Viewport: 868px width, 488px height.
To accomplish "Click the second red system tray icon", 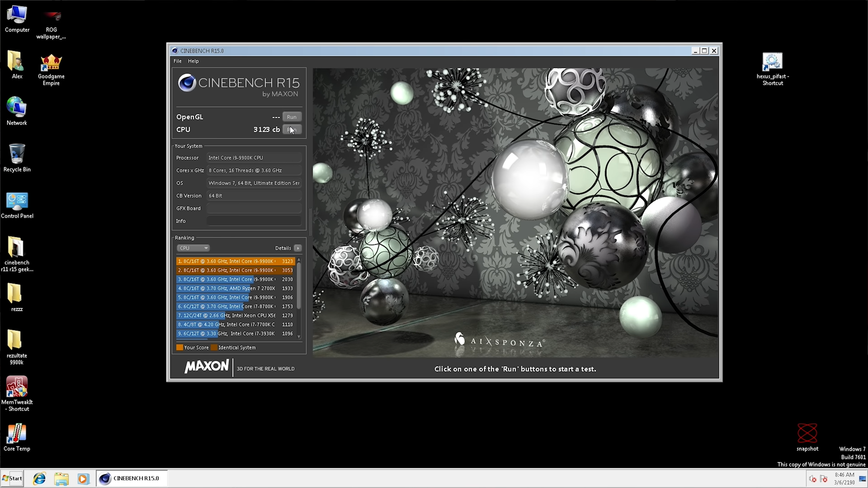I will tap(824, 479).
